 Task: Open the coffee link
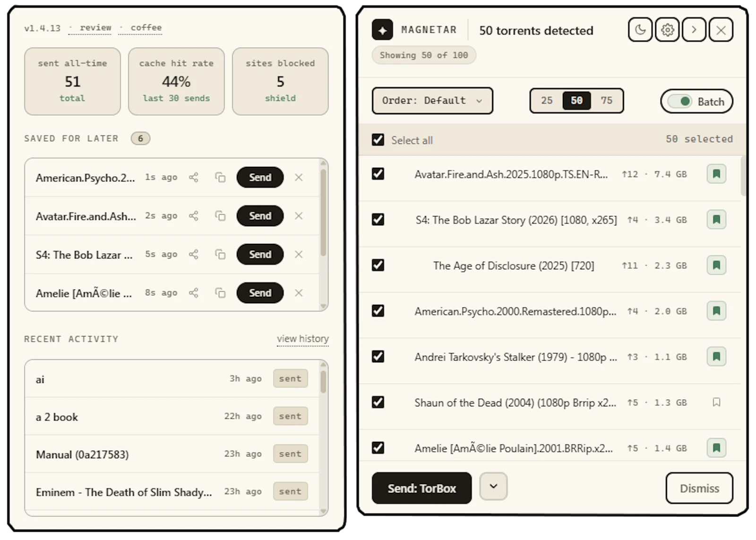[x=146, y=28]
